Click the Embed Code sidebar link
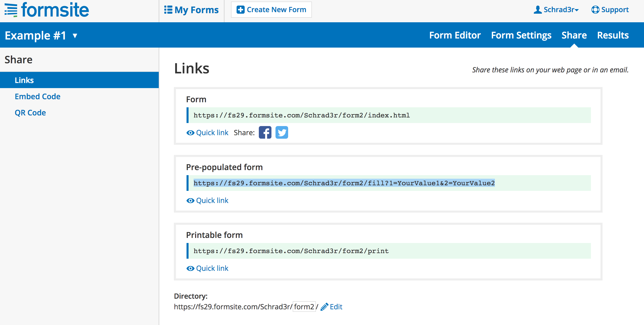The height and width of the screenshot is (325, 644). coord(37,96)
